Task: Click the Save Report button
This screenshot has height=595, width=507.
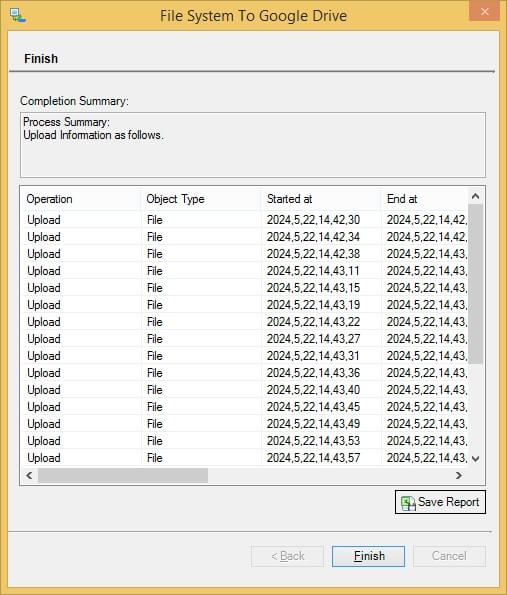Action: 440,502
